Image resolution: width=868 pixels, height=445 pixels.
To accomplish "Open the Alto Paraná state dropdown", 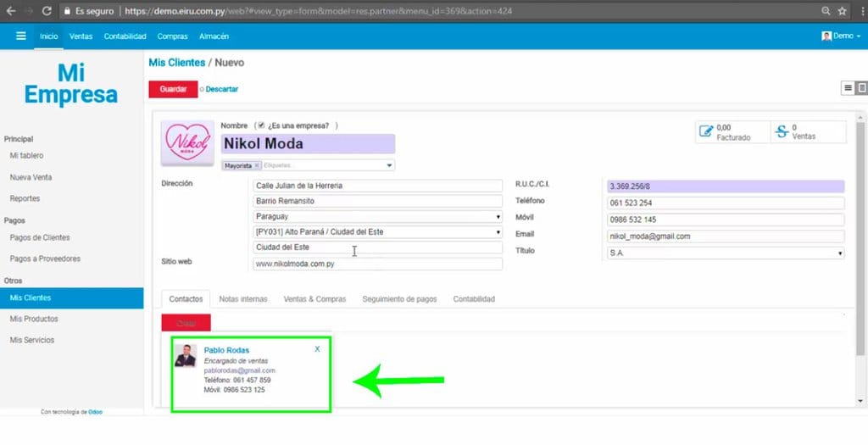I will coord(377,232).
